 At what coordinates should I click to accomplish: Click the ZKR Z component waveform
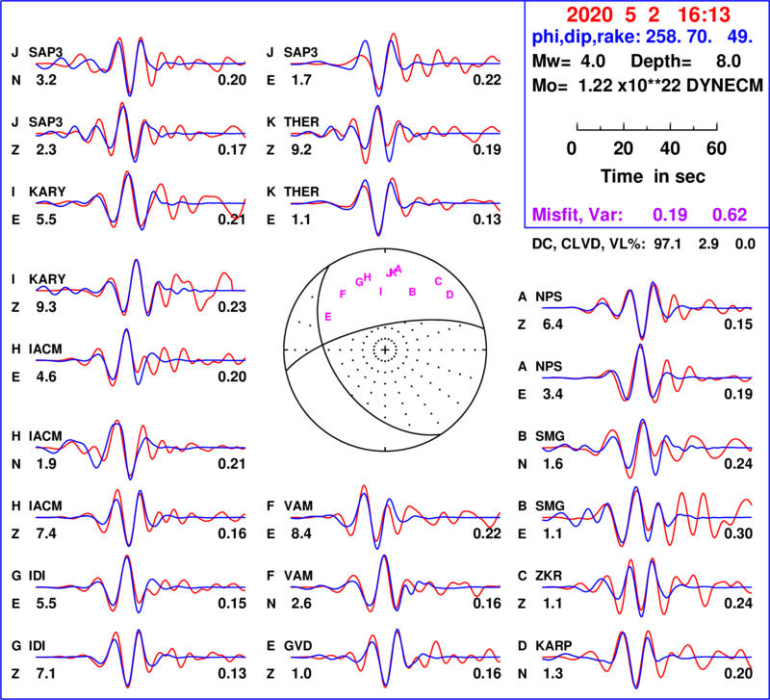pos(647,587)
